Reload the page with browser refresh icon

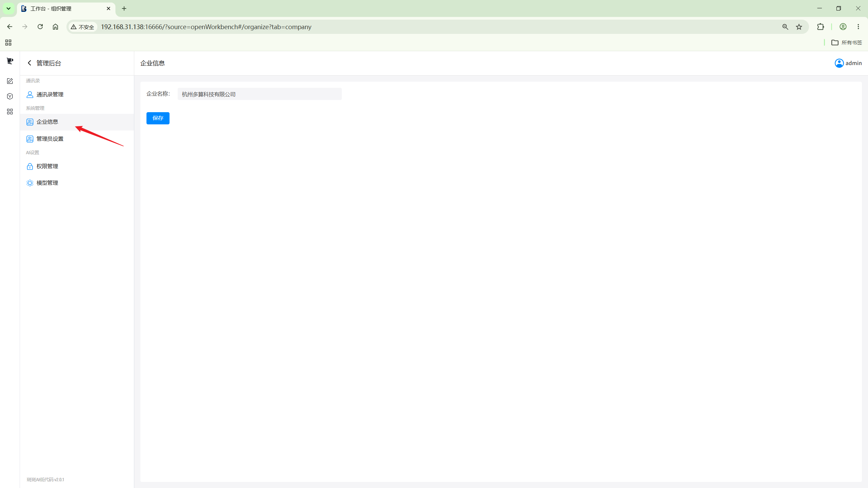(x=40, y=27)
